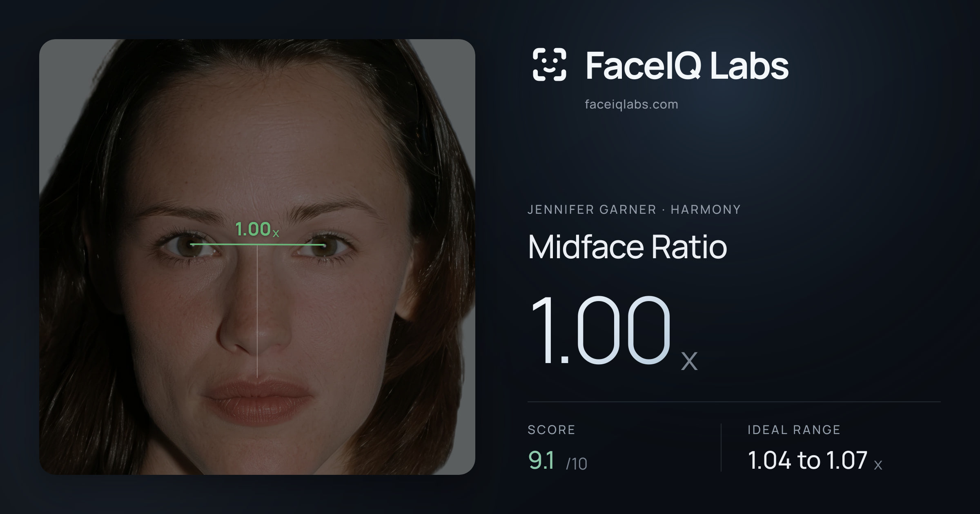
Task: Click the FaceIQ Labs face-scan logo icon
Action: (550, 64)
